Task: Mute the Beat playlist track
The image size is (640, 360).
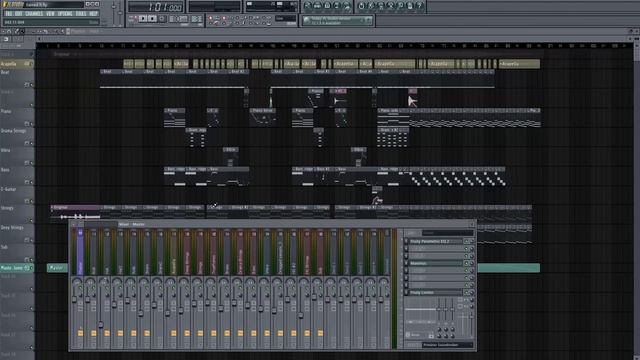Action: coord(31,85)
